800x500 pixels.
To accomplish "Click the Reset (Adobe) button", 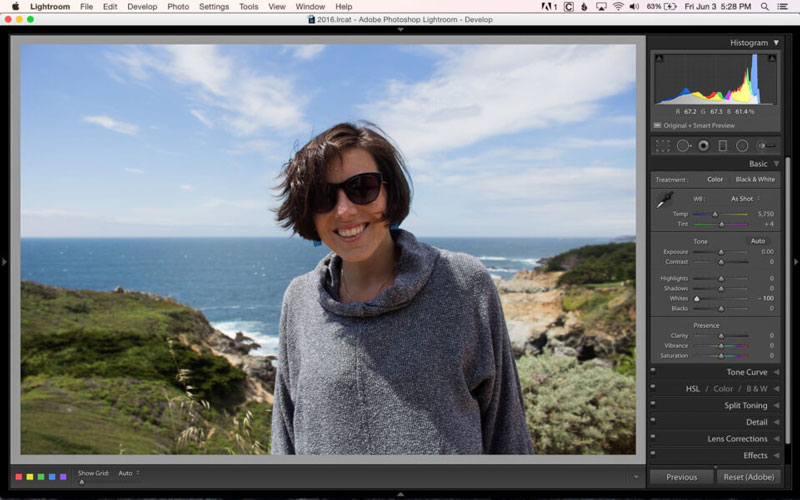I will pos(749,477).
